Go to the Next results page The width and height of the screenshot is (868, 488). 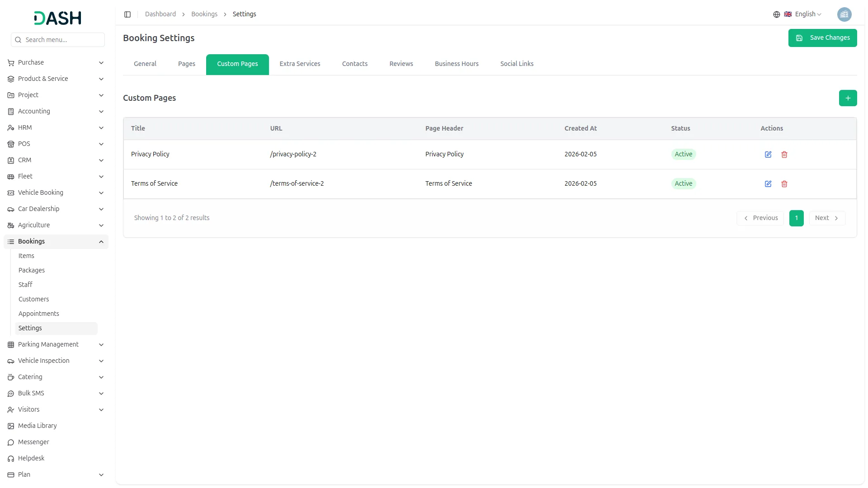[x=826, y=218]
